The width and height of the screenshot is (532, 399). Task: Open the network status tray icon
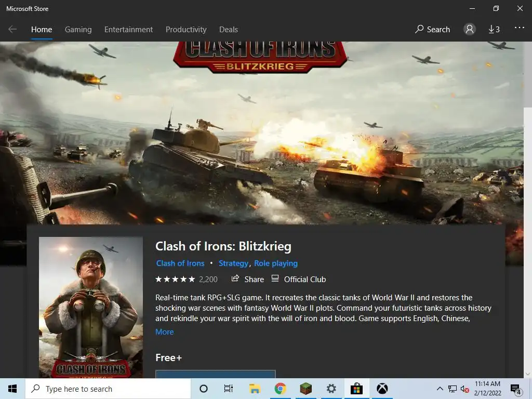[453, 389]
